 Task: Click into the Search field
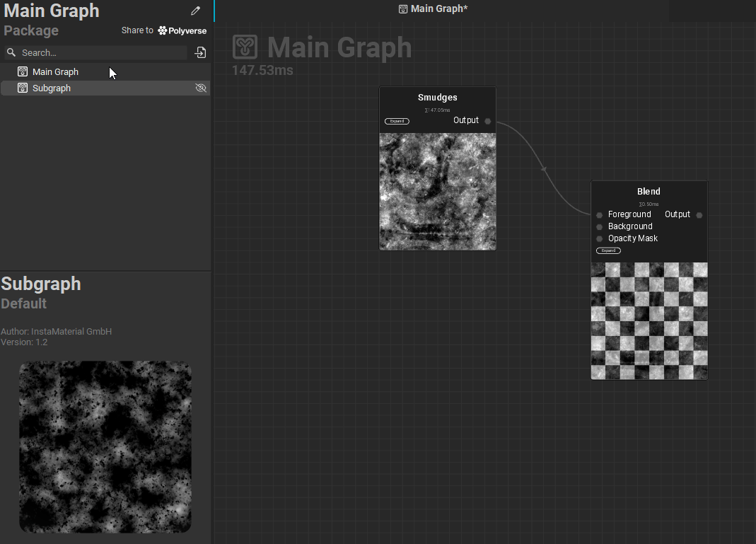95,52
